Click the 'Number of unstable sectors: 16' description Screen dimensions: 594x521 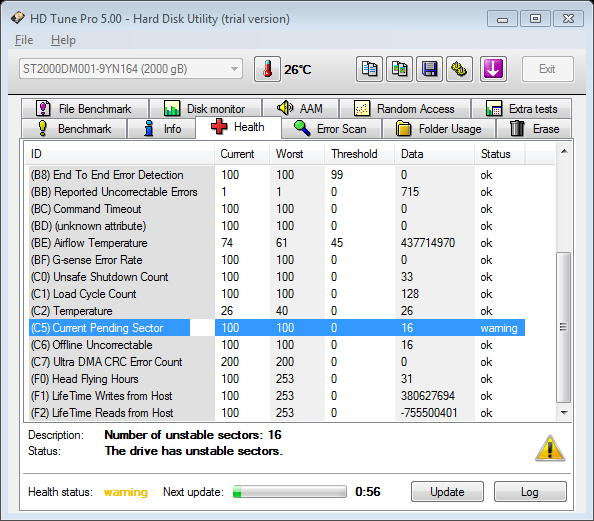pyautogui.click(x=193, y=435)
